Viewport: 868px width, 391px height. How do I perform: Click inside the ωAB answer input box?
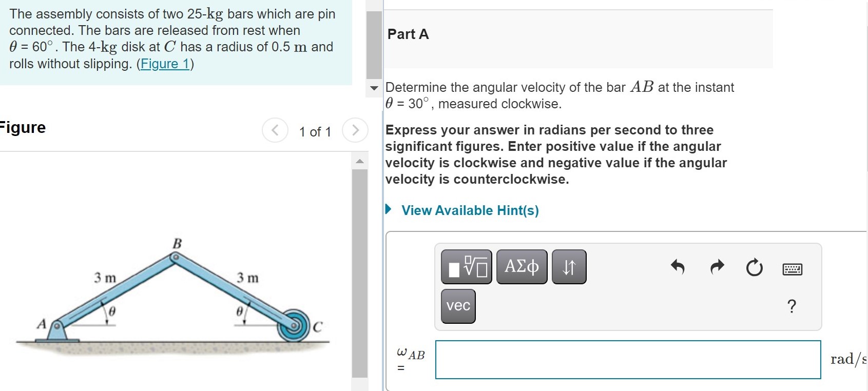pyautogui.click(x=627, y=360)
